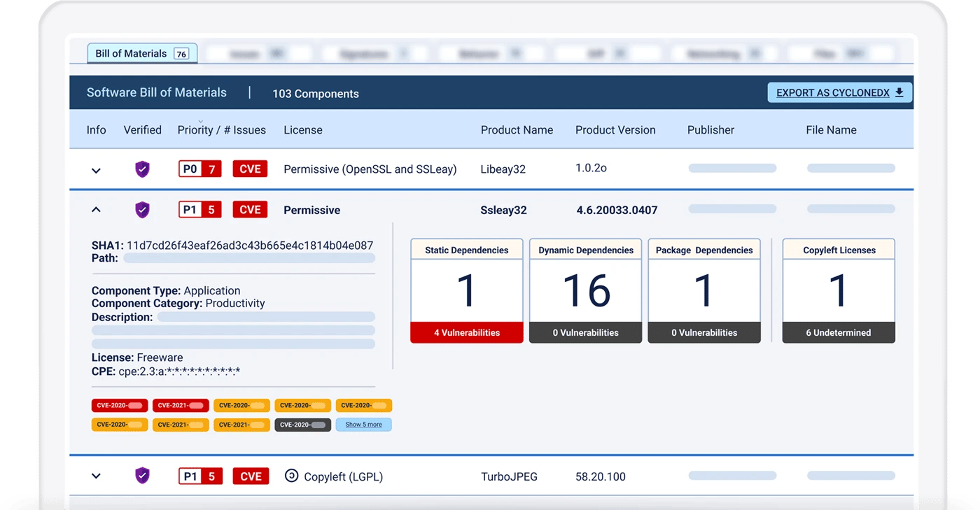This screenshot has width=980, height=510.
Task: Click the Component Type: Application line
Action: point(166,290)
